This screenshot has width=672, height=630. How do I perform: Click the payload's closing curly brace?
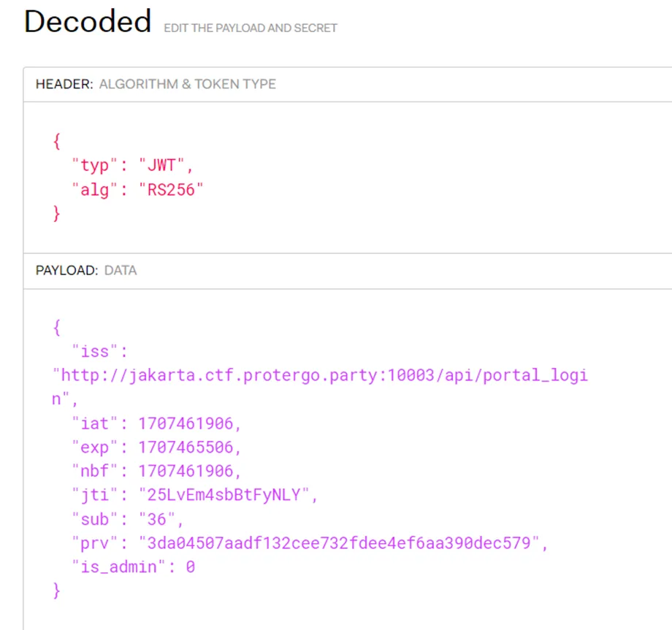tap(57, 590)
